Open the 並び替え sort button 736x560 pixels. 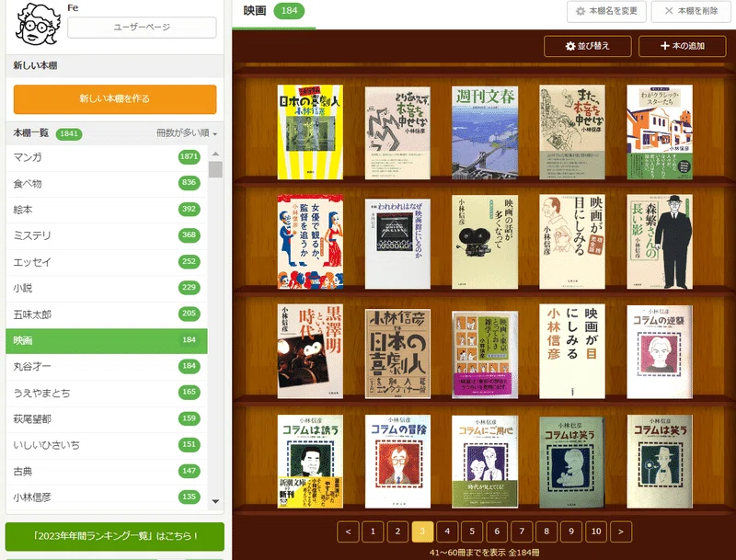click(588, 46)
